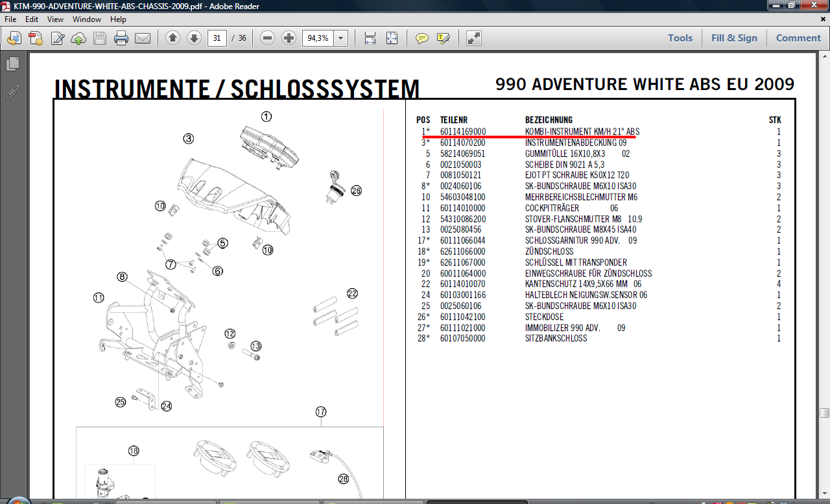Toggle fit one full page view

click(x=392, y=38)
